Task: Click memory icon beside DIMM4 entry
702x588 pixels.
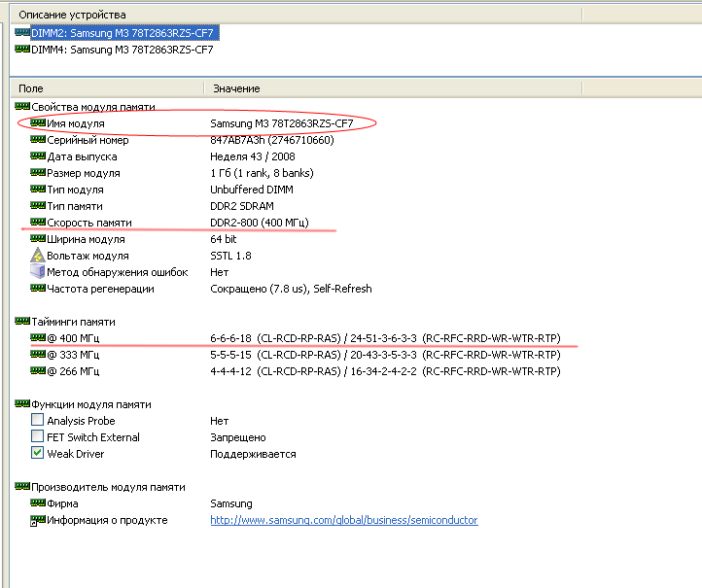Action: (22, 49)
